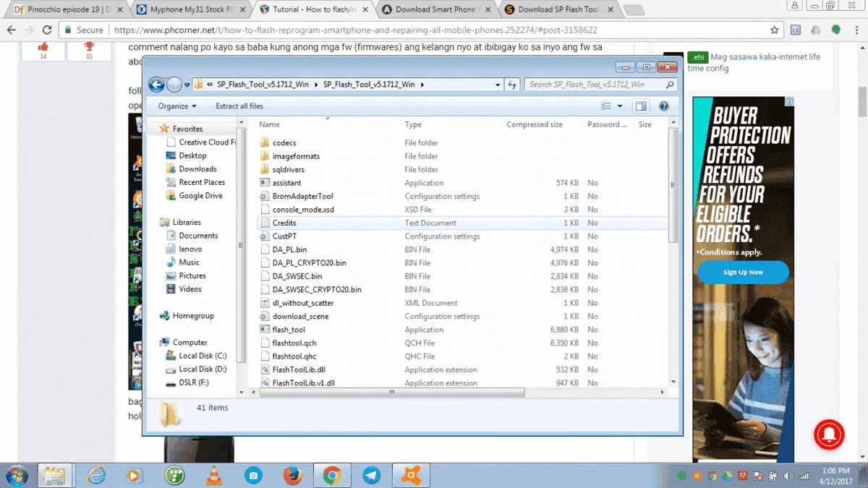The width and height of the screenshot is (868, 488).
Task: Bookmark page with star icon
Action: (x=774, y=30)
